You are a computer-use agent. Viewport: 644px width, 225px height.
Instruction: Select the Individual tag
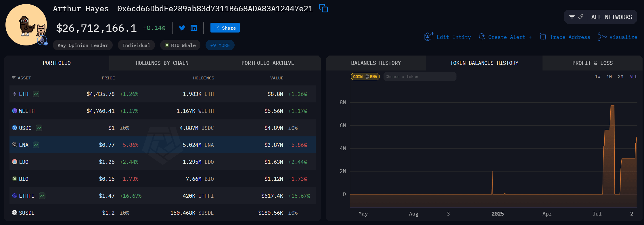(x=136, y=45)
